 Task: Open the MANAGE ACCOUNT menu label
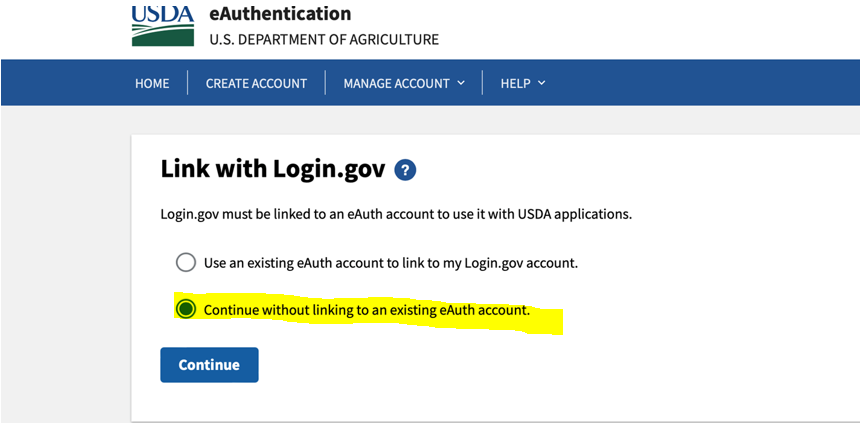point(396,83)
